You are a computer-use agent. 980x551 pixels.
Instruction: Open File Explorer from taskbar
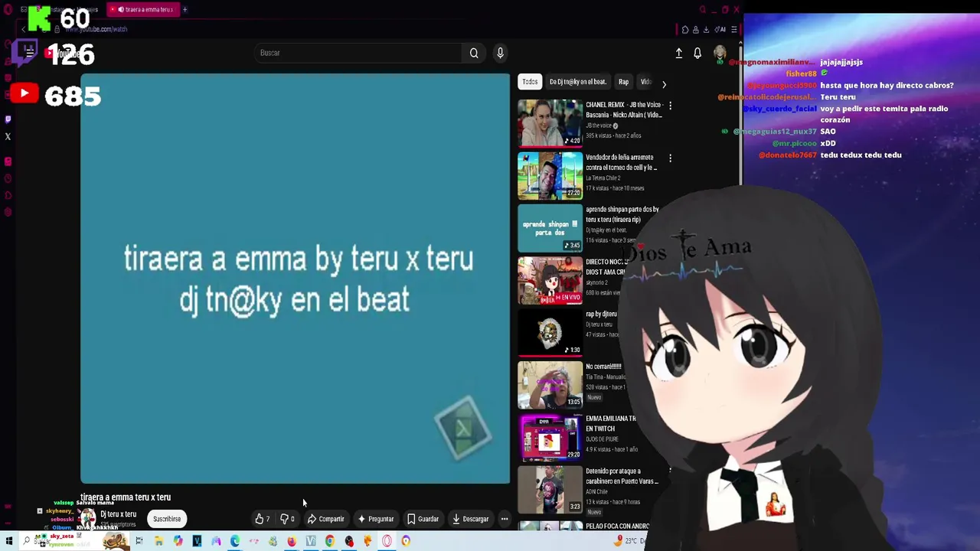[x=158, y=541]
